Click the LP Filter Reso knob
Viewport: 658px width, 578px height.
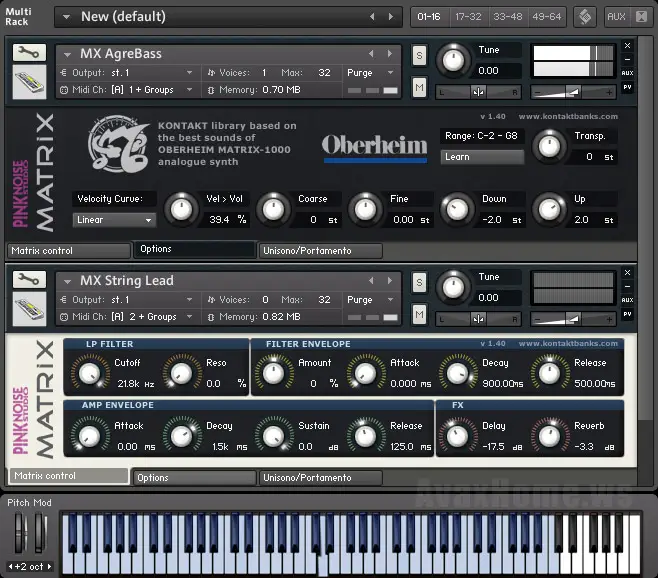pos(181,373)
